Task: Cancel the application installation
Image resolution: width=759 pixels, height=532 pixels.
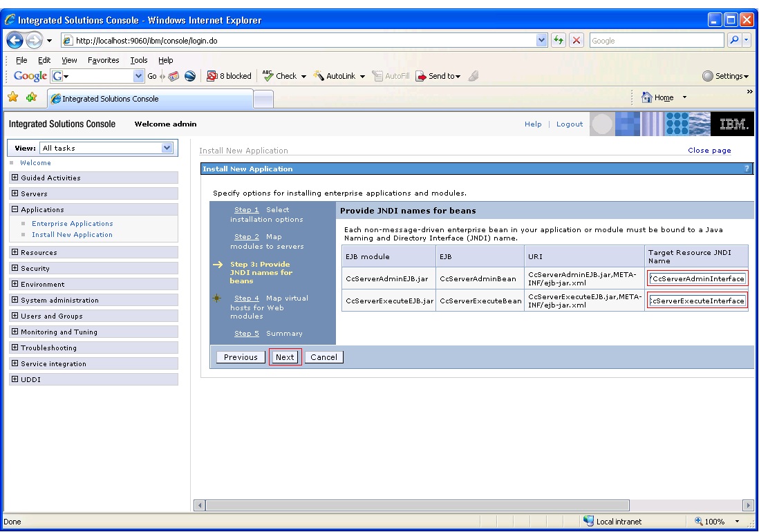Action: [324, 357]
